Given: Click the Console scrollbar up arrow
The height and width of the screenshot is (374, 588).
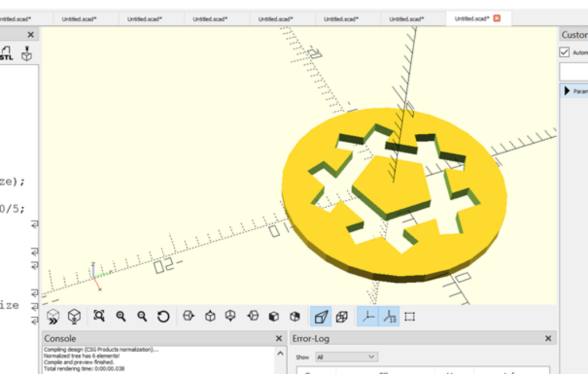Looking at the screenshot, I should point(280,353).
